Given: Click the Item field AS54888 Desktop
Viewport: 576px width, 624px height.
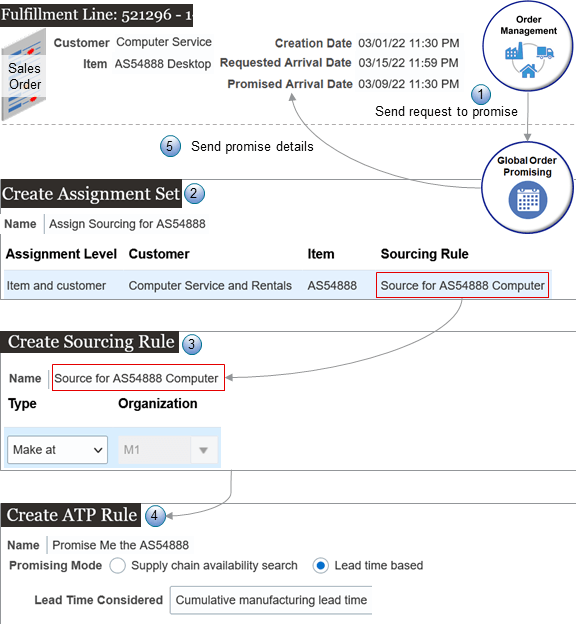Looking at the screenshot, I should 163,64.
